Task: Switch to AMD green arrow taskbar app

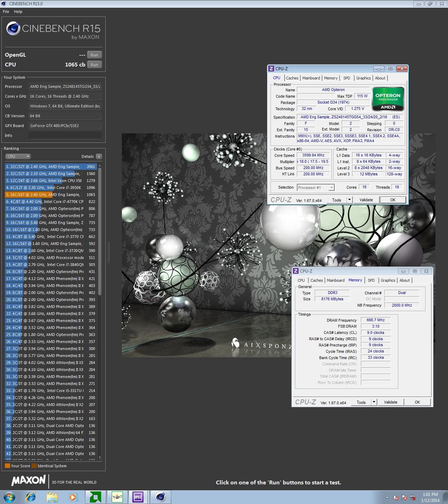Action: 96,497
